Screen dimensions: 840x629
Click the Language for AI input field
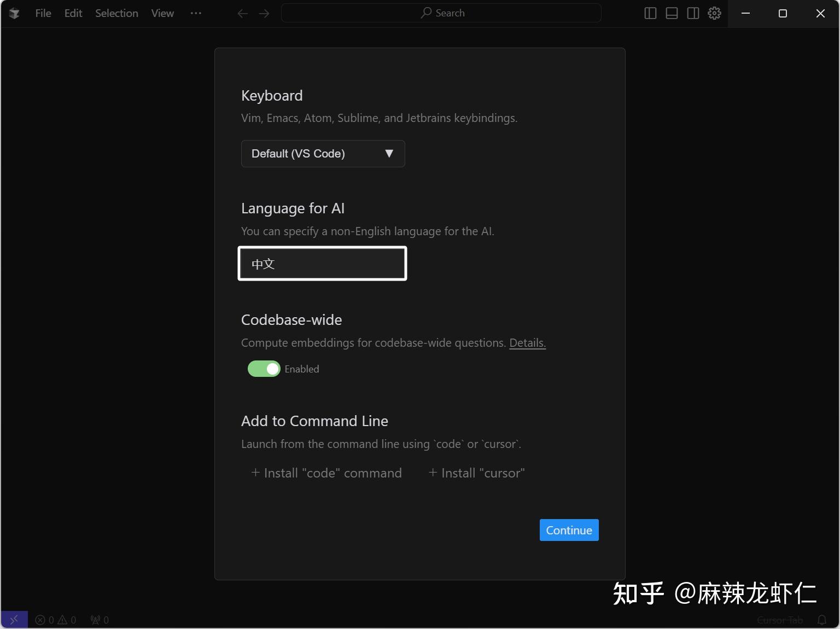[322, 263]
